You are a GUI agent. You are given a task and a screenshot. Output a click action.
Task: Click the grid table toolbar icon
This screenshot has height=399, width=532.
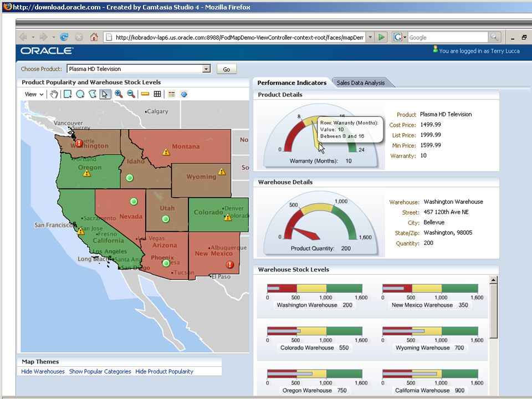pyautogui.click(x=157, y=94)
